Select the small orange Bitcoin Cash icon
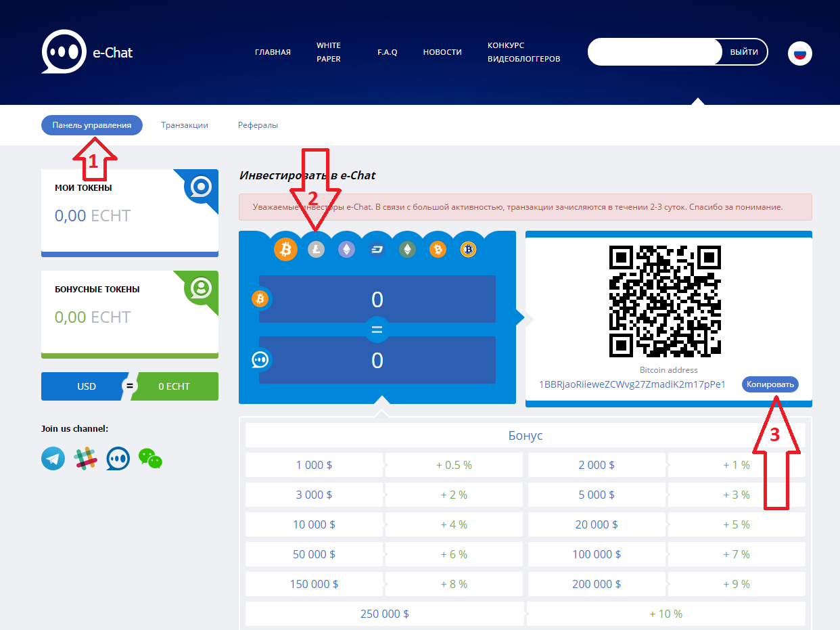840x630 pixels. tap(438, 250)
